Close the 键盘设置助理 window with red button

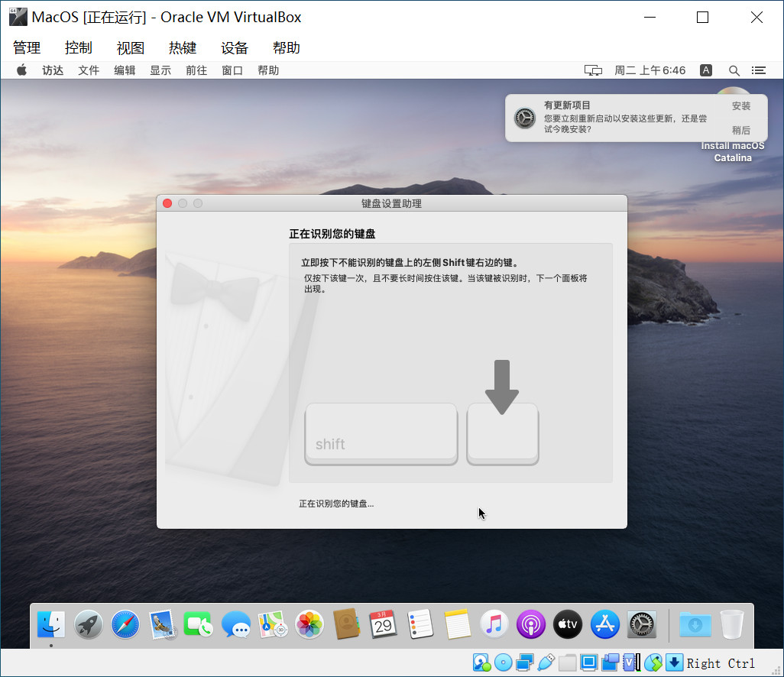point(167,203)
